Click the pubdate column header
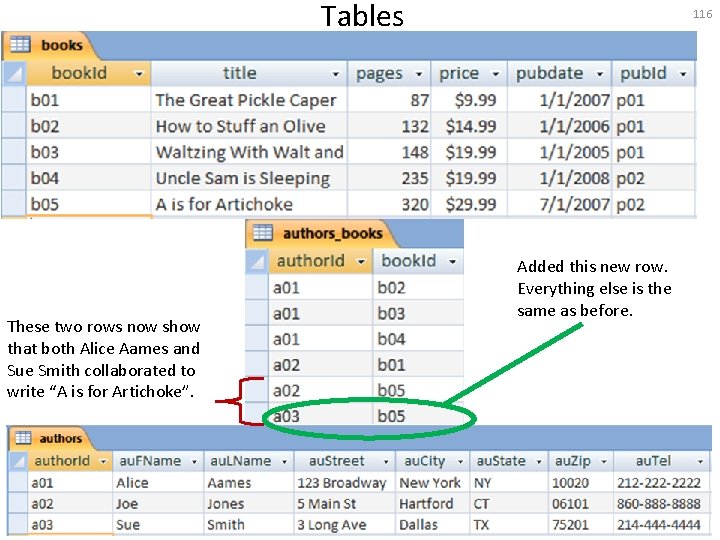 559,73
